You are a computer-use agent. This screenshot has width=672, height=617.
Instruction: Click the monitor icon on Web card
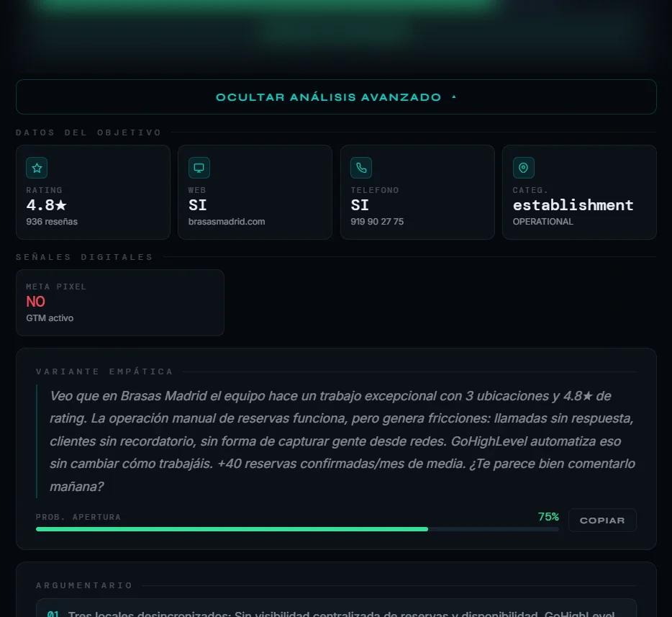pyautogui.click(x=199, y=168)
